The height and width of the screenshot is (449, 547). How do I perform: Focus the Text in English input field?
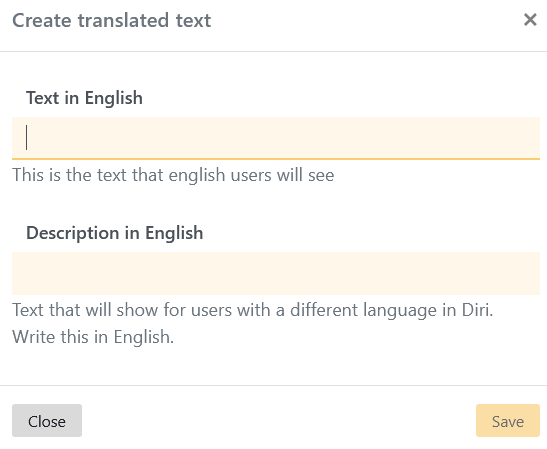tap(276, 138)
